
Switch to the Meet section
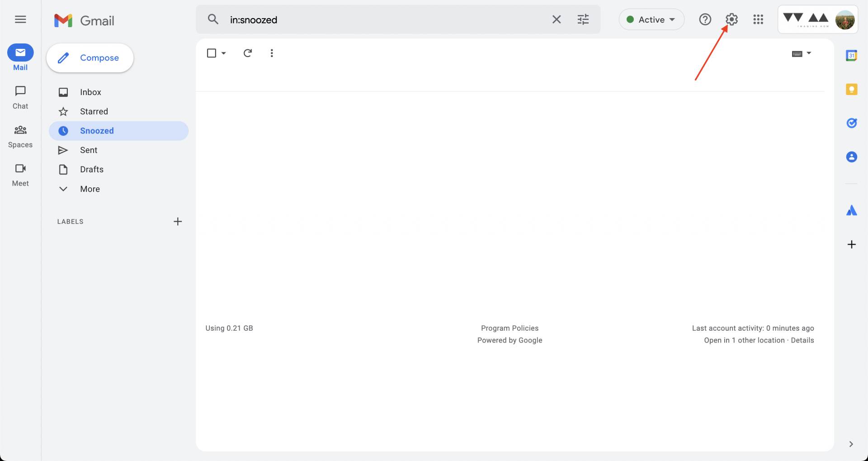[20, 174]
